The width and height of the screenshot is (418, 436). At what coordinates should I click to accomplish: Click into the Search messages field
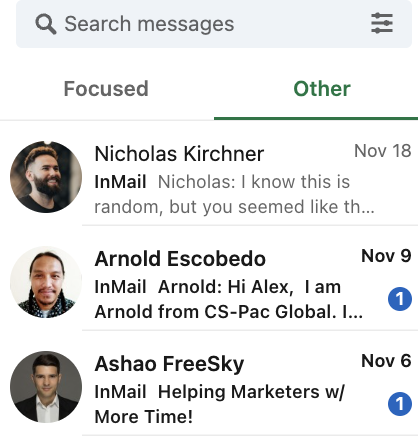click(214, 24)
